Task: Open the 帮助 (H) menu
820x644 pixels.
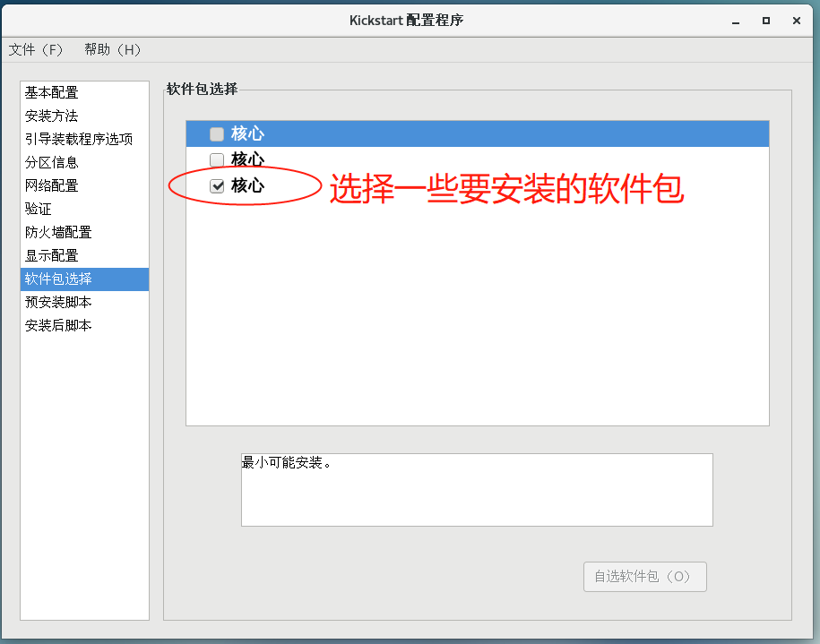Action: (x=112, y=49)
